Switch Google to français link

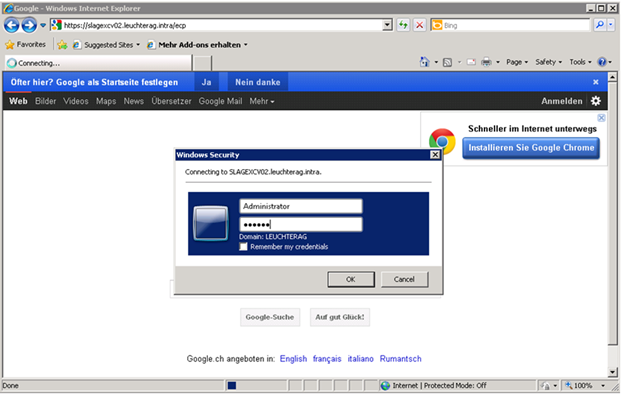327,359
